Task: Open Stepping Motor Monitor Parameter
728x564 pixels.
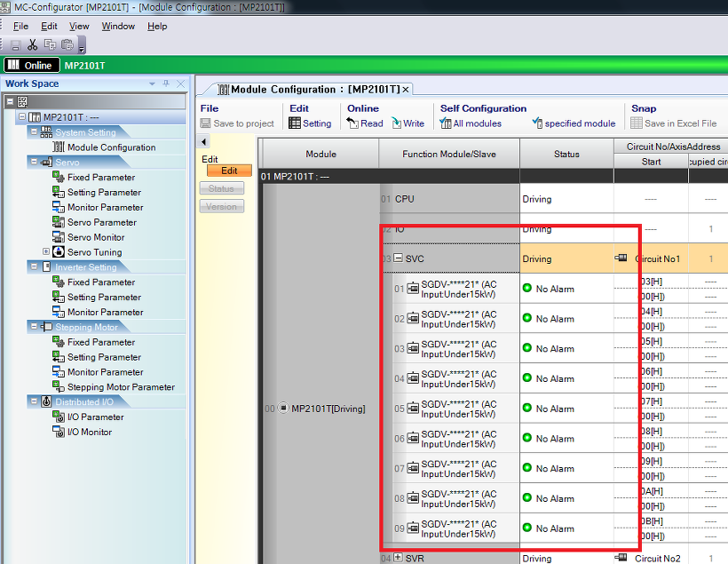Action: coord(106,371)
